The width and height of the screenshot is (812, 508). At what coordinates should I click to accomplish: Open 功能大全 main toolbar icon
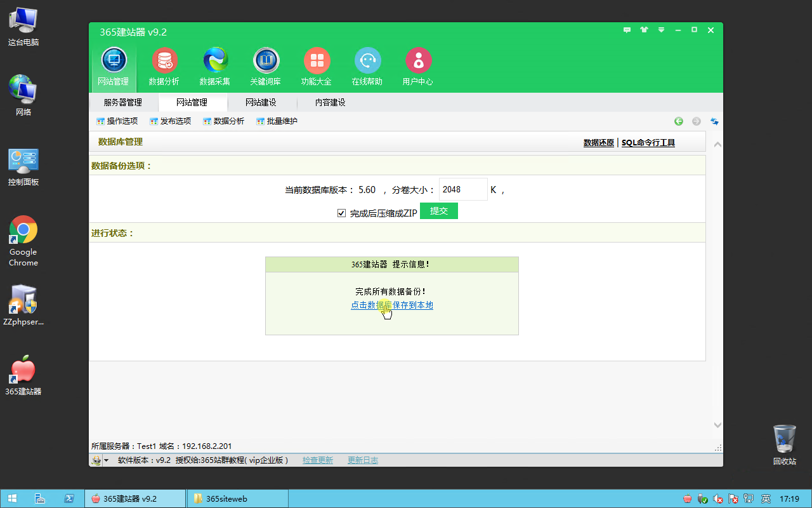tap(317, 67)
